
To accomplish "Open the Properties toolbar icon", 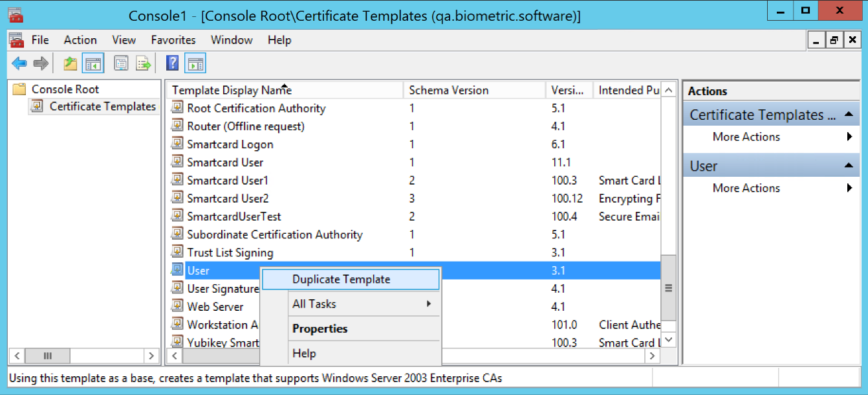I will [x=121, y=63].
